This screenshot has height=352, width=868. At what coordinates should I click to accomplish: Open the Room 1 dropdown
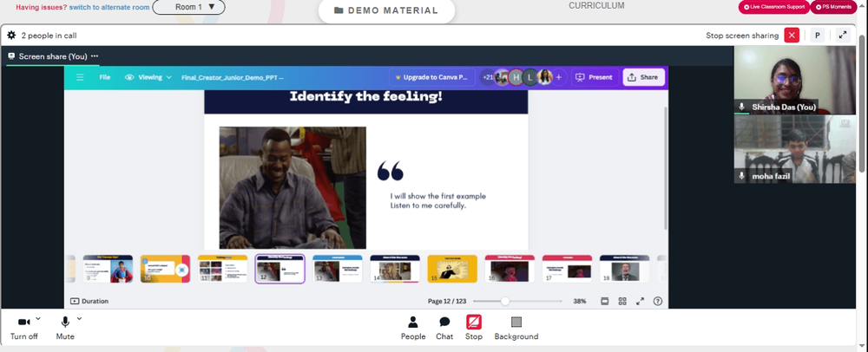click(x=188, y=7)
